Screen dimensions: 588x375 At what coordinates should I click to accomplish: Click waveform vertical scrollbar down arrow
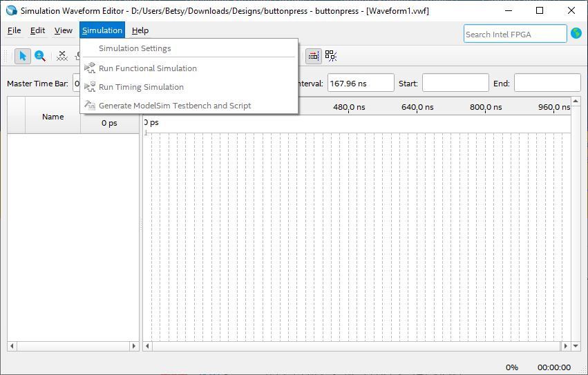coord(576,346)
